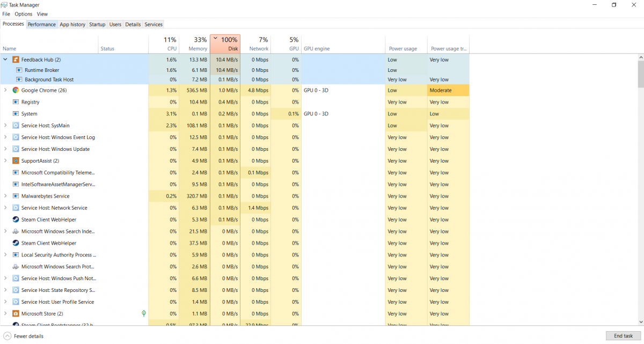Sort by the Name column header
The height and width of the screenshot is (344, 644).
(x=49, y=44)
